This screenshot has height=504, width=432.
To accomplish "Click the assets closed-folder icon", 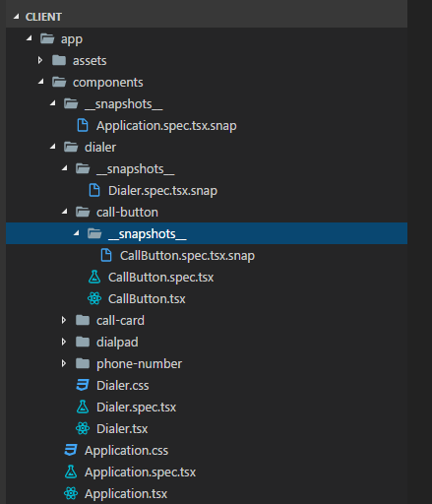I will [x=59, y=60].
